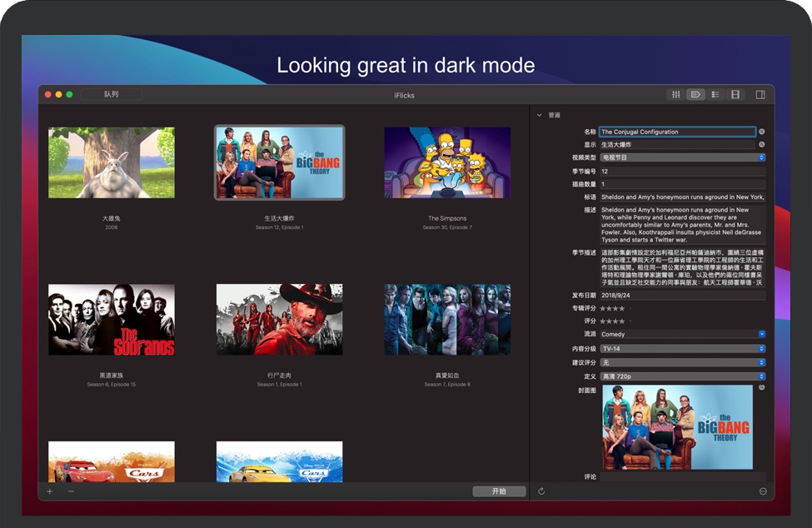The height and width of the screenshot is (528, 812).
Task: Open the 定义 dropdown showing 高清 720p
Action: point(681,376)
